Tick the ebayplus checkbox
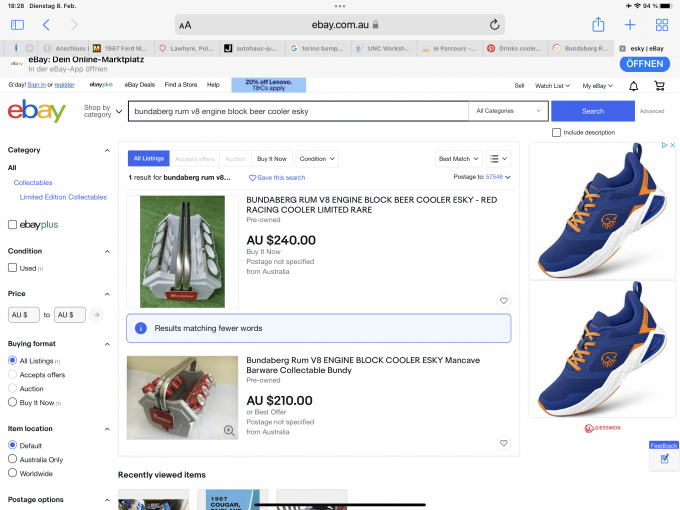Viewport: 680px width, 510px height. (13, 225)
